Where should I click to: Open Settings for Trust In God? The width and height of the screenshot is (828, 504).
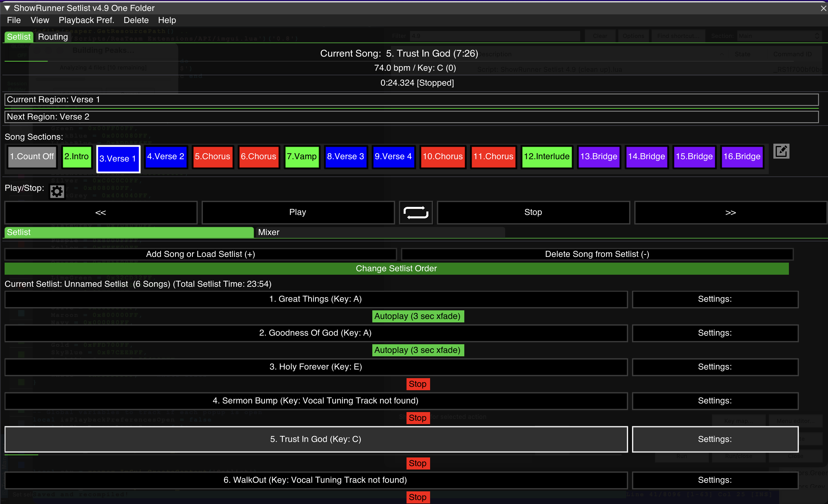pyautogui.click(x=715, y=439)
